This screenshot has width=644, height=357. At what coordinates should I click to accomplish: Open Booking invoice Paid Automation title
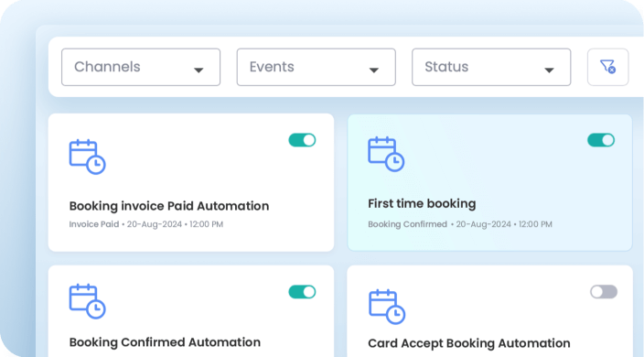169,206
